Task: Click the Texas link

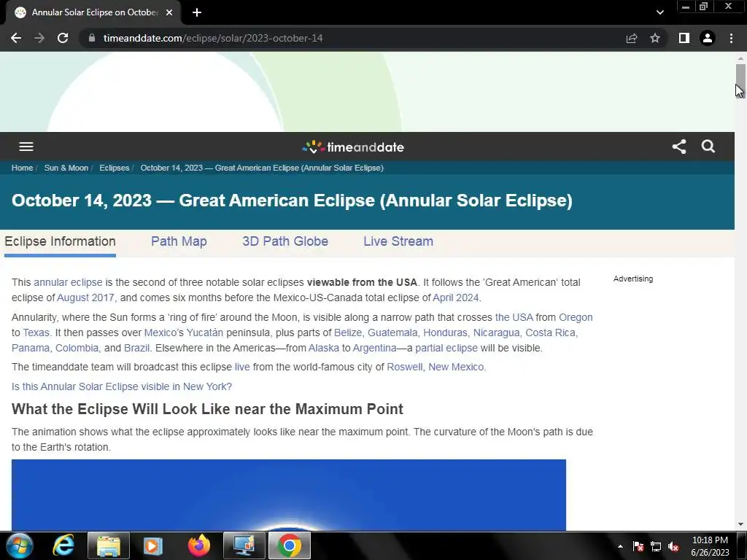Action: coord(36,332)
